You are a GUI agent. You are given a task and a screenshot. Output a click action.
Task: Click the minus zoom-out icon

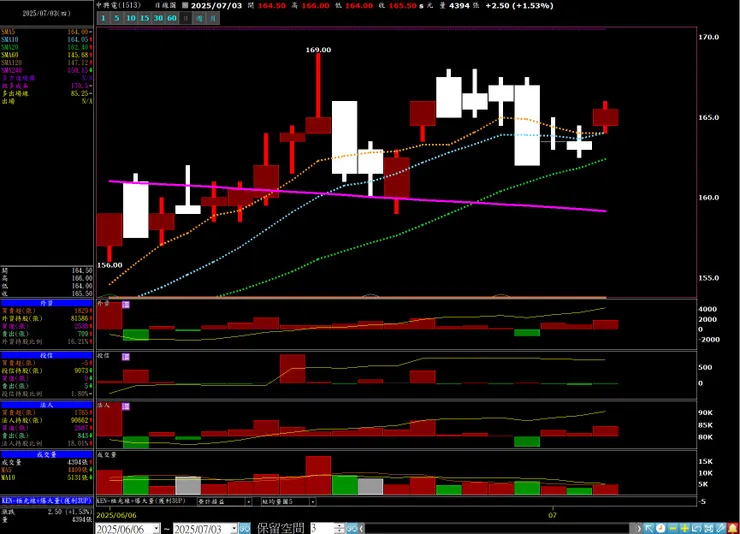pos(673,529)
